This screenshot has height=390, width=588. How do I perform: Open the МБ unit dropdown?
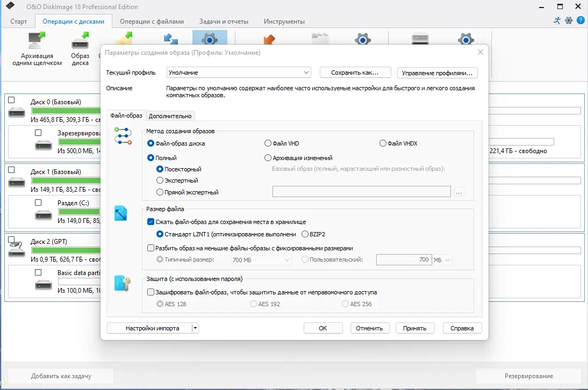442,259
